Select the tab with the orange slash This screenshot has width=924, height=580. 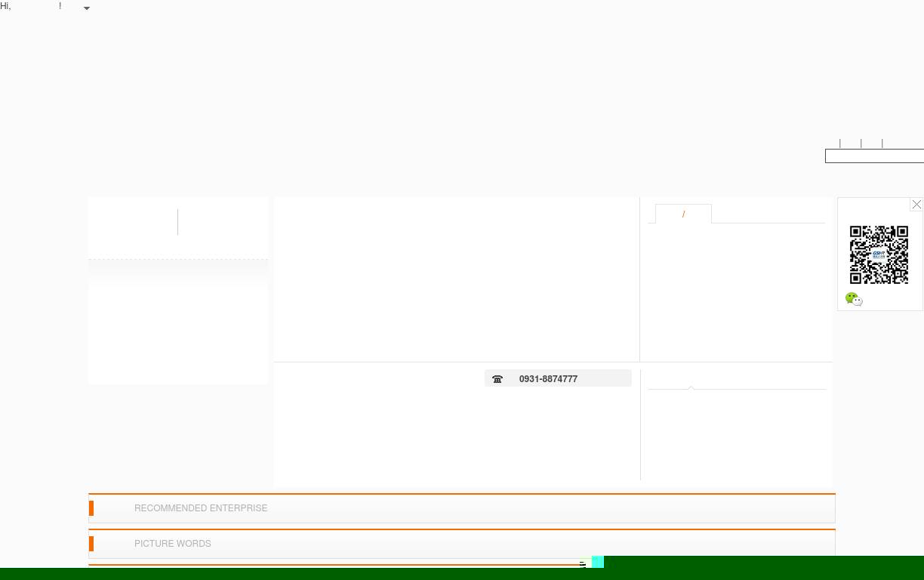pyautogui.click(x=683, y=214)
